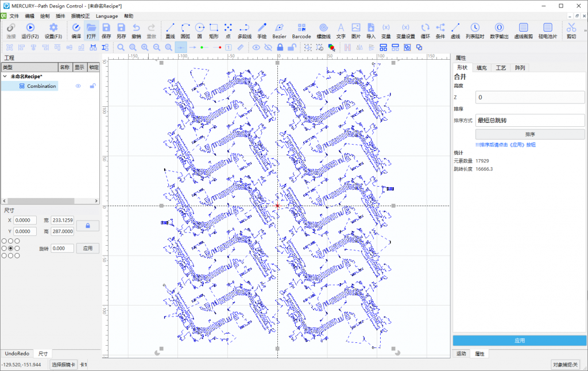Select the top-left anchor radio button
This screenshot has height=371, width=588.
4,241
